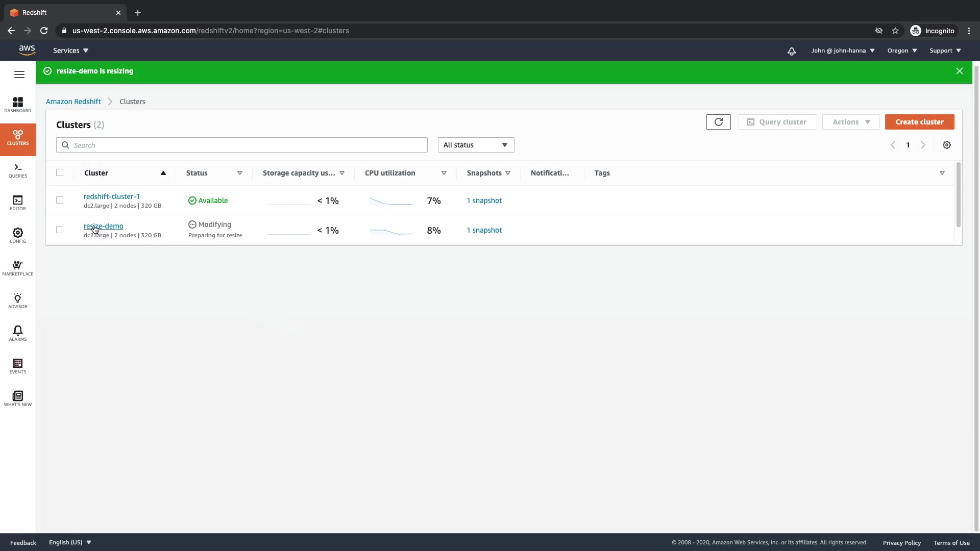Screen dimensions: 980x551
Task: Expand the Oregon region menu
Action: (x=901, y=51)
